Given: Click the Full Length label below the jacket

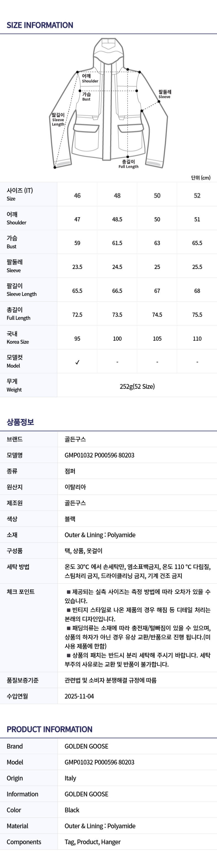Looking at the screenshot, I should [x=128, y=164].
